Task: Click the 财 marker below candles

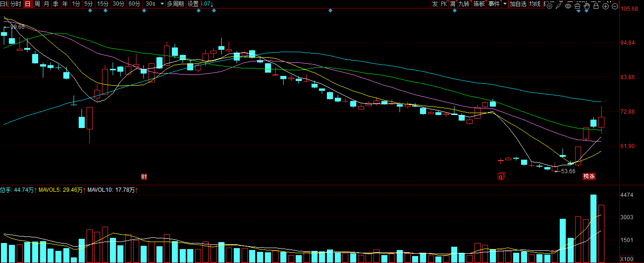Action: coord(144,176)
